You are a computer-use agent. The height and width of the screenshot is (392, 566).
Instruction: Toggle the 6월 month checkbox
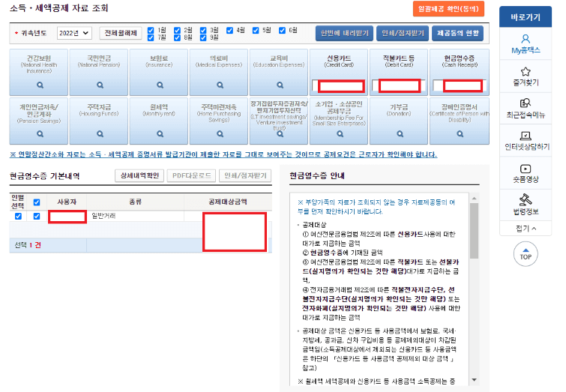(283, 30)
